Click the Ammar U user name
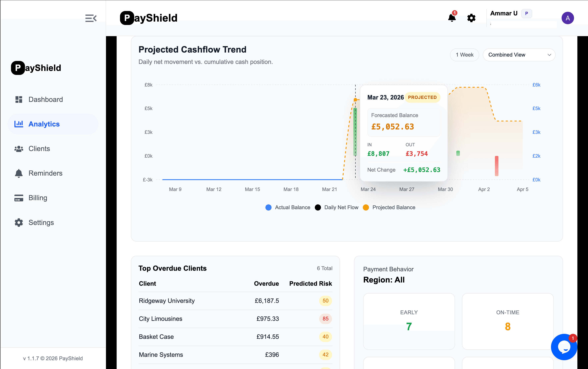The height and width of the screenshot is (369, 588). (x=504, y=13)
